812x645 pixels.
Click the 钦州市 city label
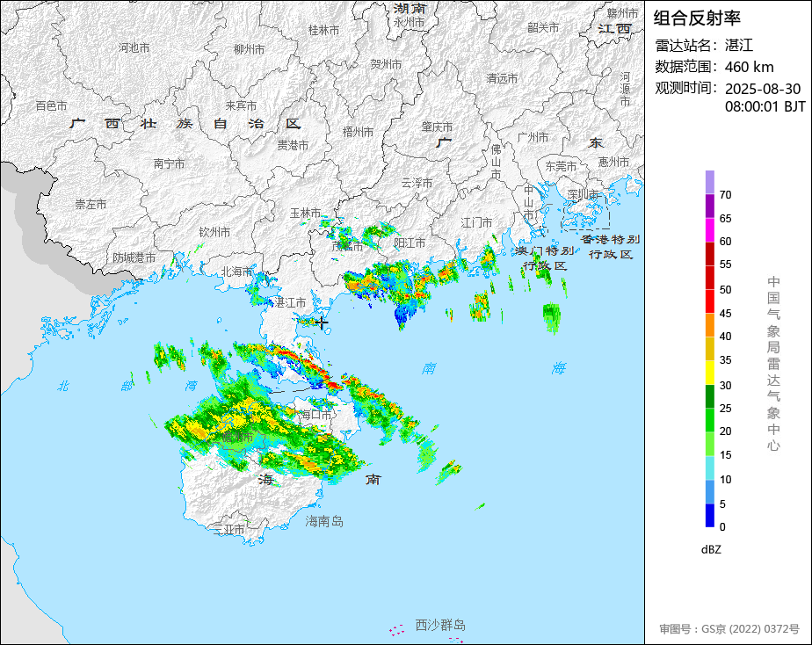(214, 232)
